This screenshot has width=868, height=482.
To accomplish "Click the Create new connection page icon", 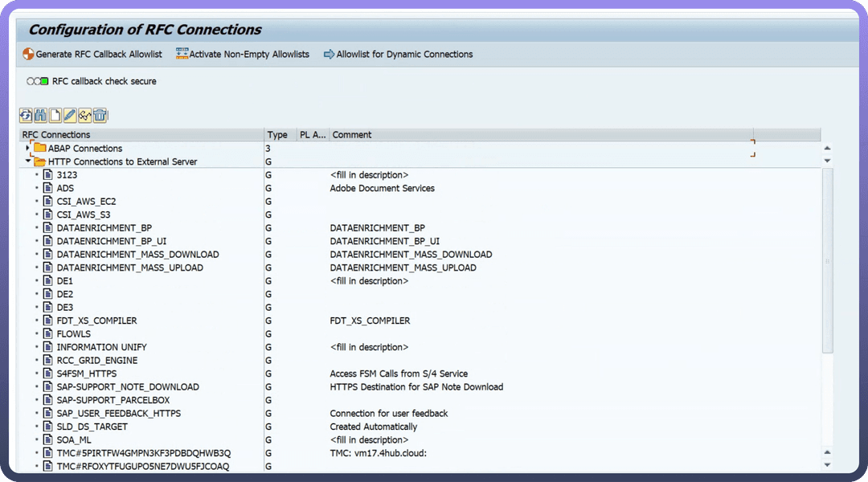I will tap(55, 116).
